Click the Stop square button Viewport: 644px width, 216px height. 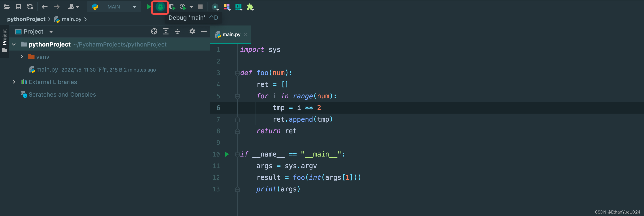coord(200,7)
